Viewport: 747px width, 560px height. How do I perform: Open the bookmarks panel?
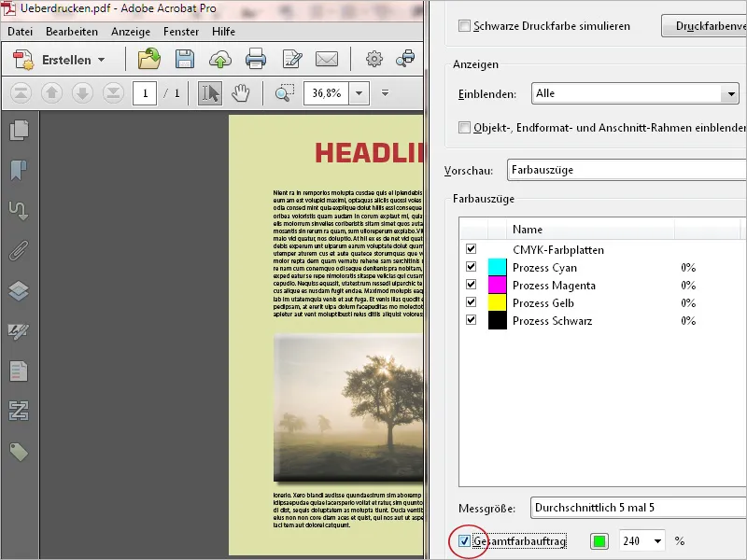point(18,170)
